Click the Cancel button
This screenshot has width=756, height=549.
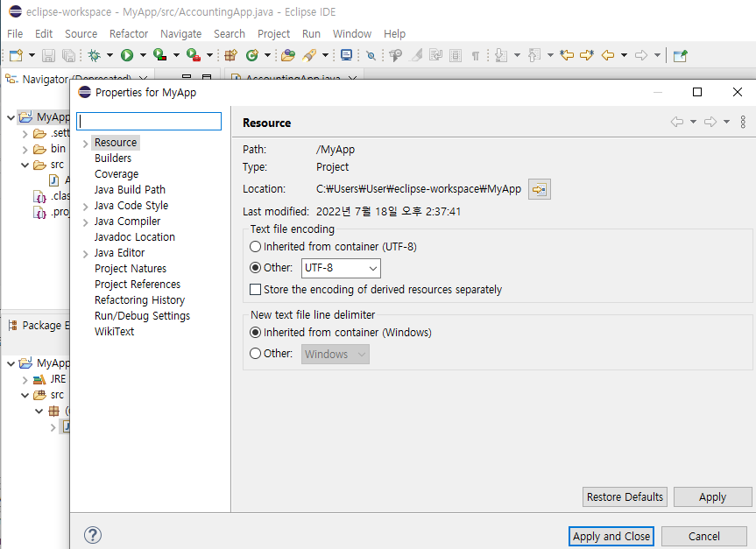click(704, 536)
